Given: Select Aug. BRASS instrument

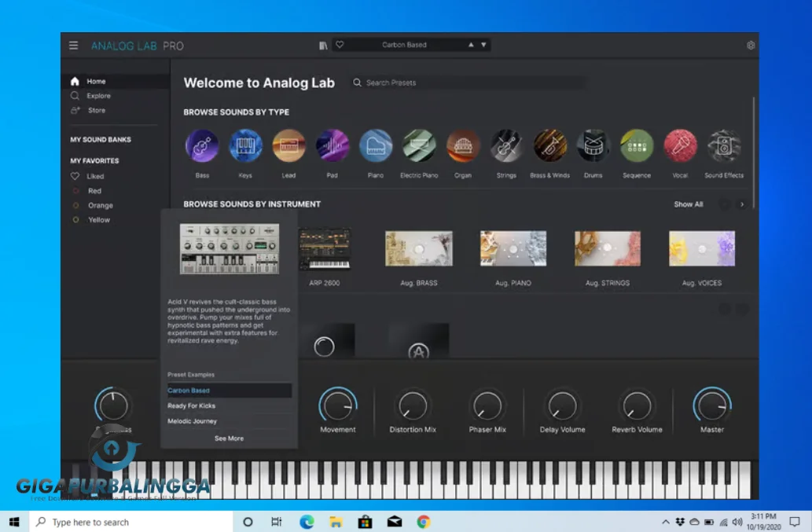Looking at the screenshot, I should (419, 249).
